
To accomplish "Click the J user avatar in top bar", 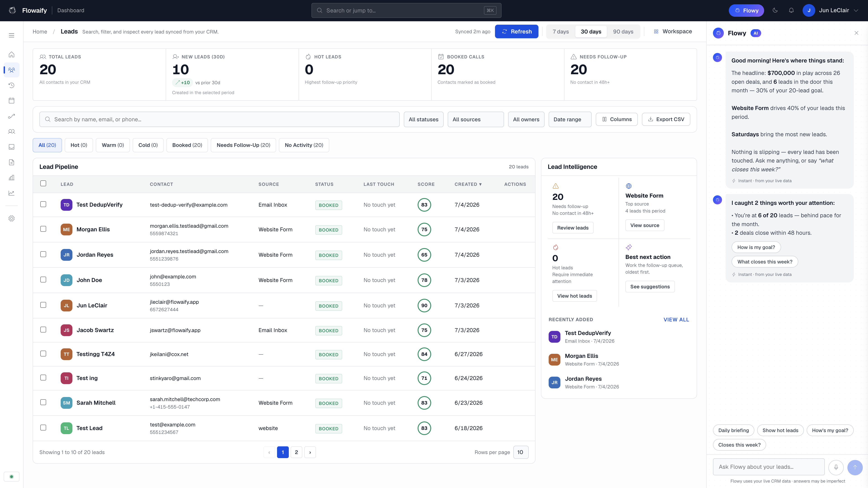I will tap(809, 10).
